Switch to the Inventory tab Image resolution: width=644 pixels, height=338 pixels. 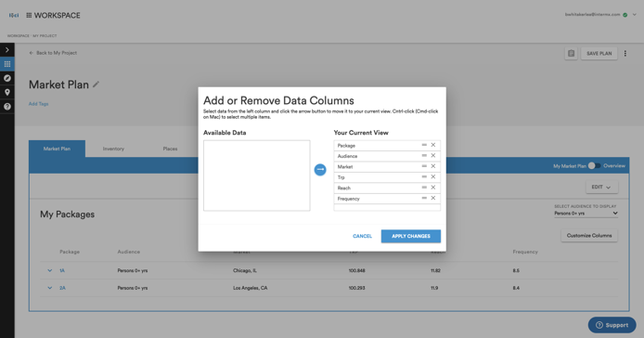pyautogui.click(x=113, y=149)
